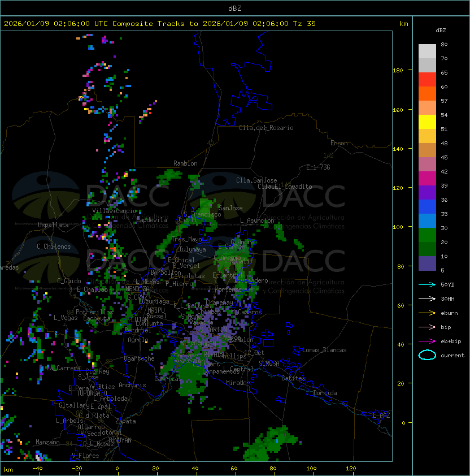
Task: Click the 'S_MARTIN' map label
Action: tap(213, 330)
